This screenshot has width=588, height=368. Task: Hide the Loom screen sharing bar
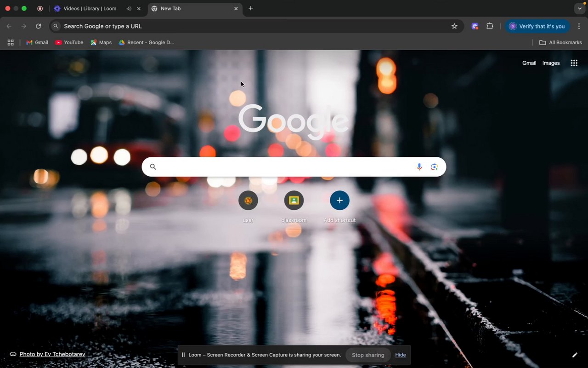pyautogui.click(x=401, y=355)
